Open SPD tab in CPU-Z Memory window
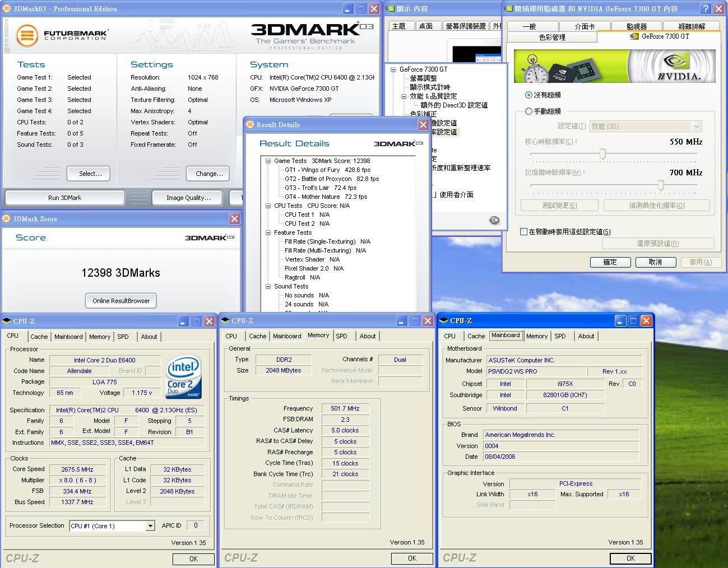This screenshot has height=568, width=728. [341, 336]
